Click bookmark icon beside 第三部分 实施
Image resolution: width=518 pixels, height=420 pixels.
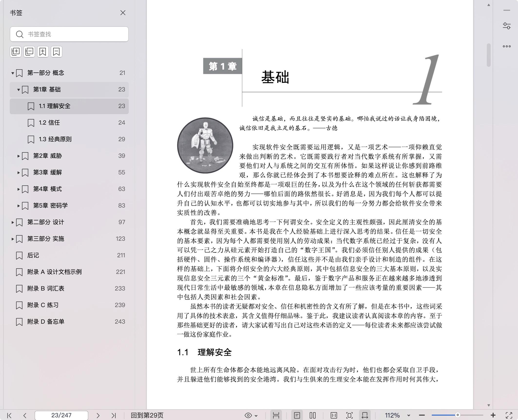[19, 239]
